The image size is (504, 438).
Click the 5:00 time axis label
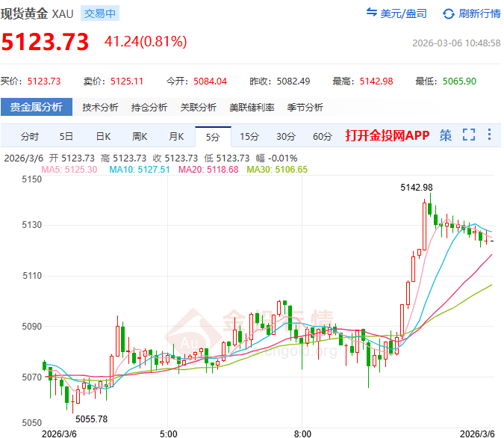[169, 434]
